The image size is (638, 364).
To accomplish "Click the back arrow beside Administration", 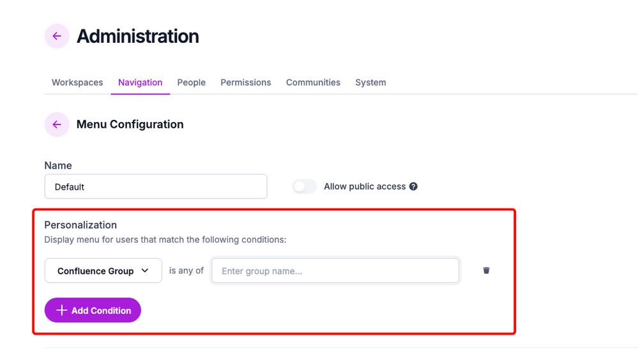I will 57,36.
